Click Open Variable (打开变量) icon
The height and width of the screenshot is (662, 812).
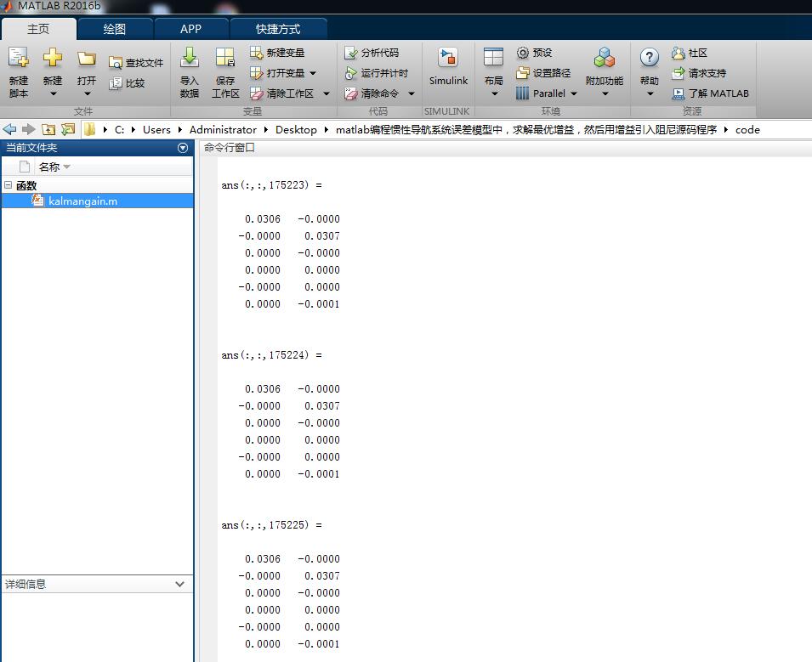coord(256,73)
